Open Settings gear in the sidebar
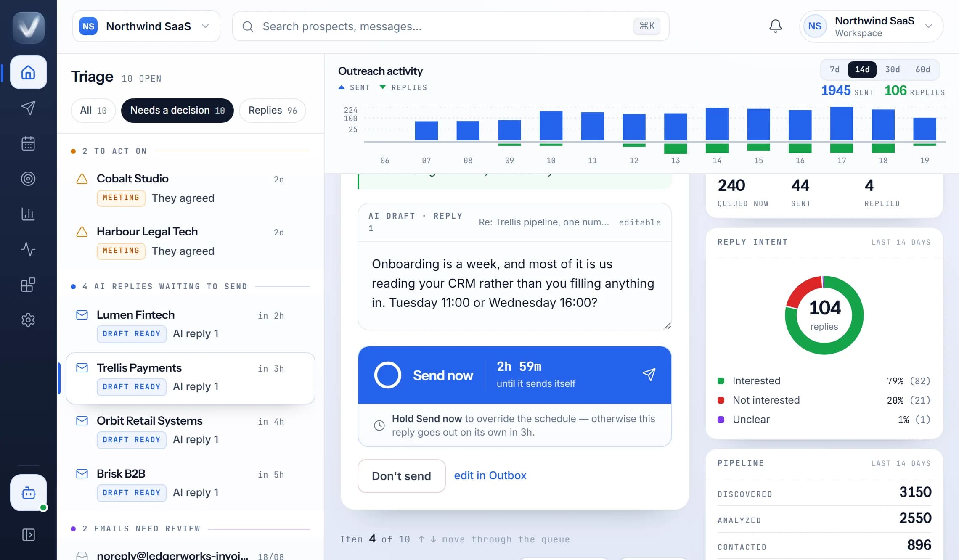Image resolution: width=959 pixels, height=560 pixels. (28, 320)
